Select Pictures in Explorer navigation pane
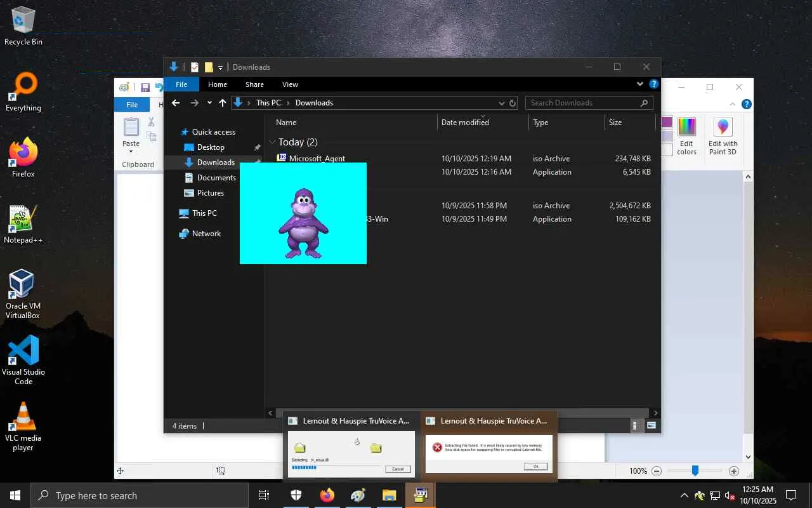 coord(210,193)
